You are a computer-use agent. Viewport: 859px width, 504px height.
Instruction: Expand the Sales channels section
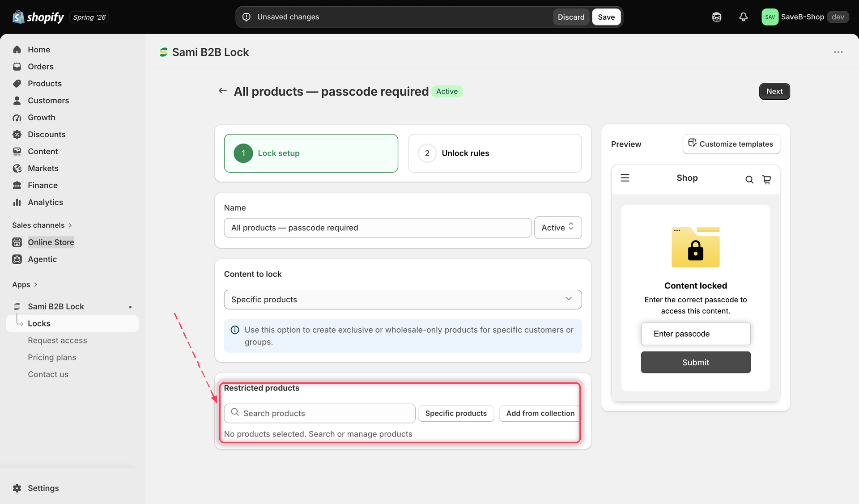42,225
